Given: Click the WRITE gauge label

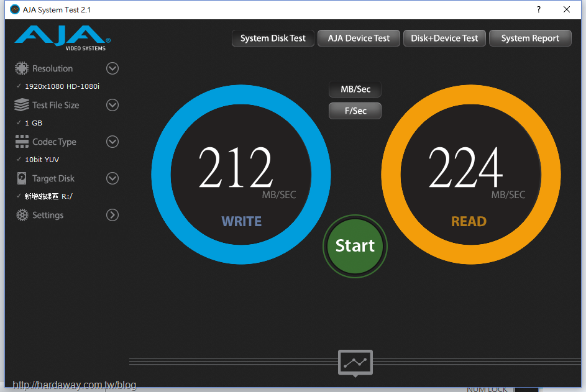Looking at the screenshot, I should coord(242,221).
